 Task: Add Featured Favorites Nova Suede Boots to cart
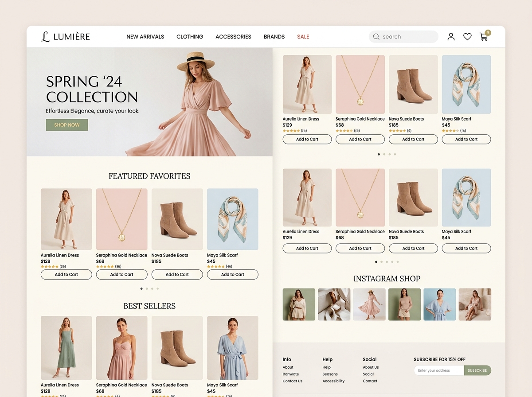tap(177, 275)
